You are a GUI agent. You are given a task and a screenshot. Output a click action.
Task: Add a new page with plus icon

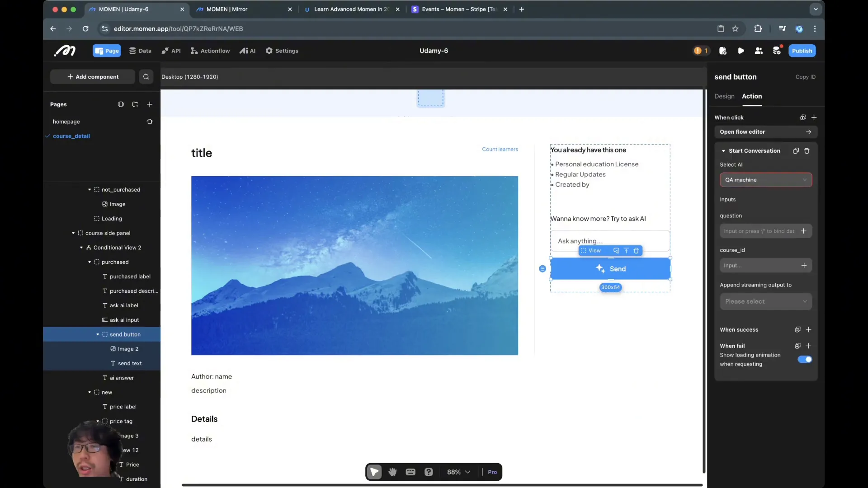point(150,104)
